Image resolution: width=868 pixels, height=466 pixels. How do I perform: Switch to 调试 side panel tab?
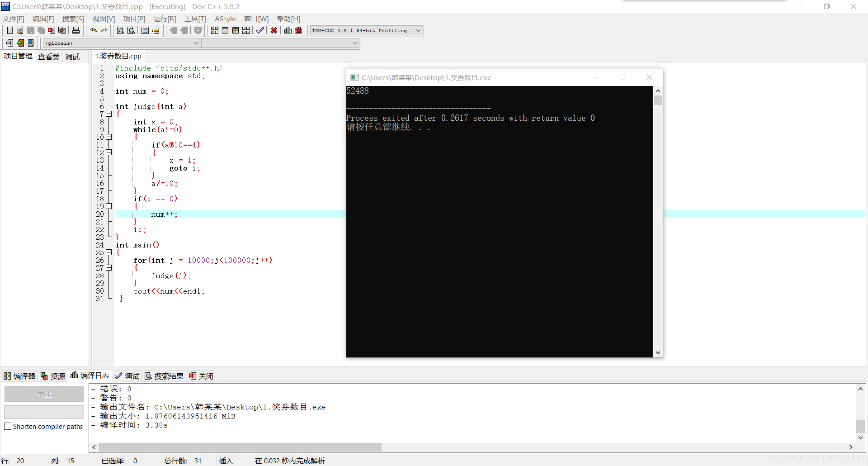72,57
